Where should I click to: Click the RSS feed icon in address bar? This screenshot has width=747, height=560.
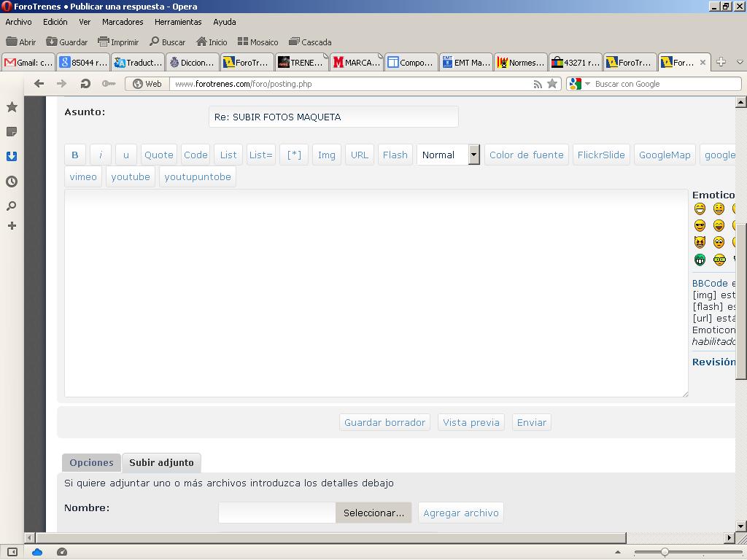[538, 85]
